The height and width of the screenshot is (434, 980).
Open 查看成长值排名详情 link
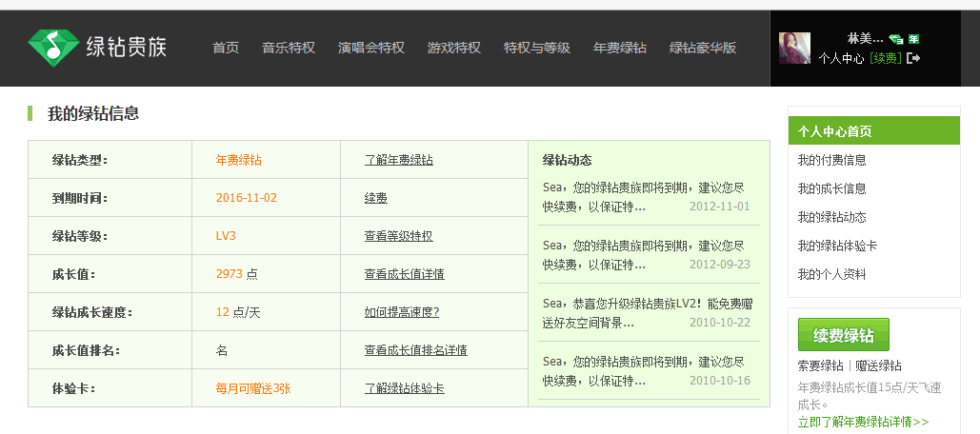[x=415, y=350]
